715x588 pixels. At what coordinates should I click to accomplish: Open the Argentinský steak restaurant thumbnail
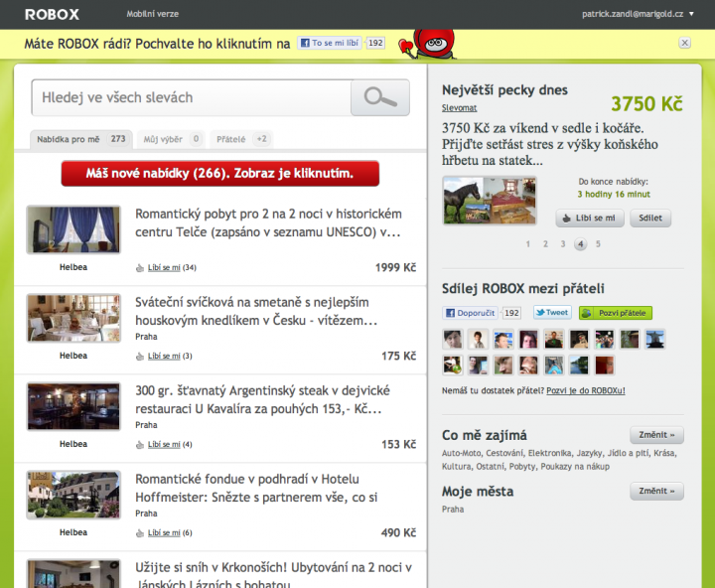click(73, 406)
